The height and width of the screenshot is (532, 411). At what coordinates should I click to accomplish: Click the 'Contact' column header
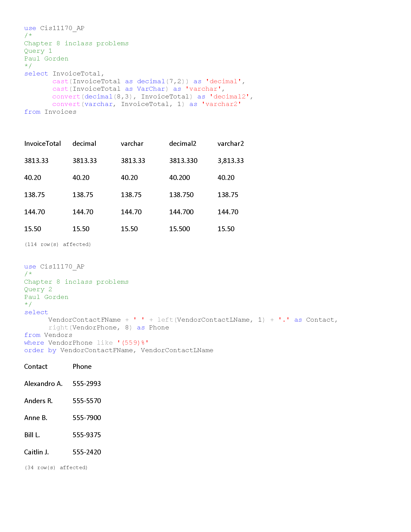pyautogui.click(x=36, y=367)
